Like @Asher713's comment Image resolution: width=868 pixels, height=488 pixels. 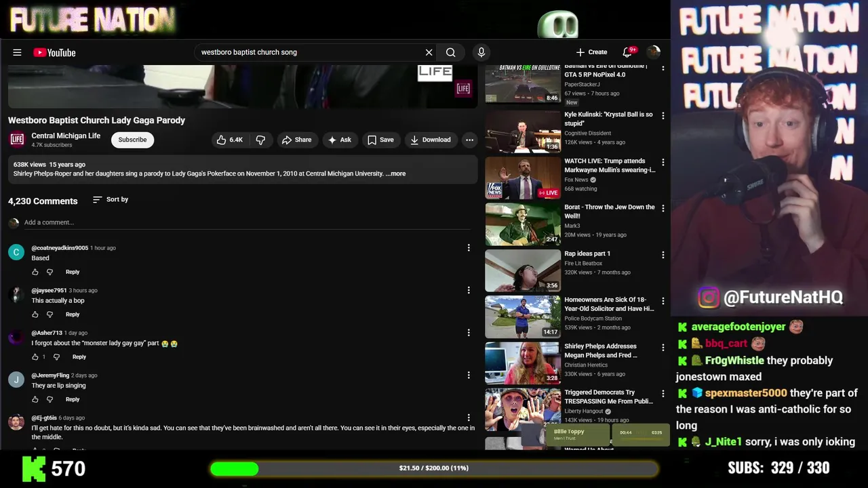click(35, 357)
